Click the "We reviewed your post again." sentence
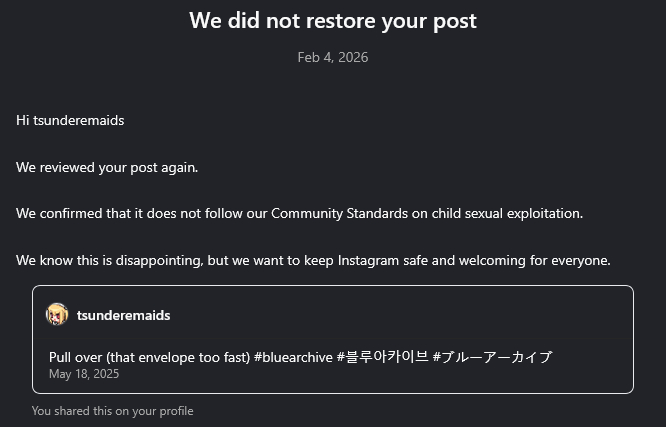The image size is (666, 427). tap(107, 167)
